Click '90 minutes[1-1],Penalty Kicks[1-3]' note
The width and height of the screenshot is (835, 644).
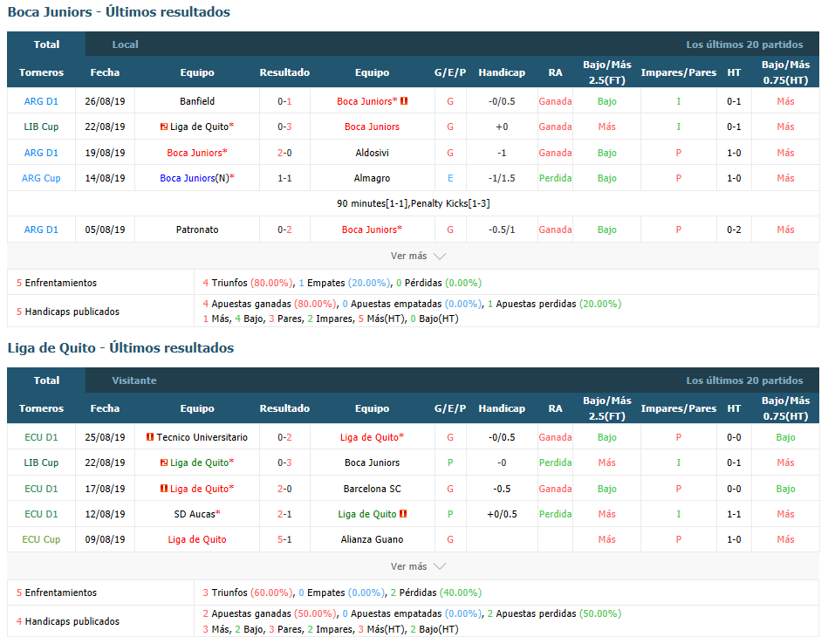[x=414, y=203]
